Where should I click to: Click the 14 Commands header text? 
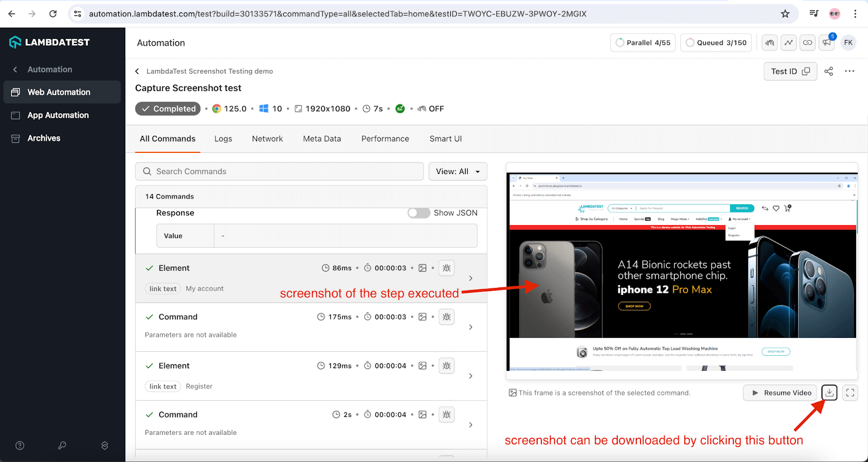tap(169, 196)
